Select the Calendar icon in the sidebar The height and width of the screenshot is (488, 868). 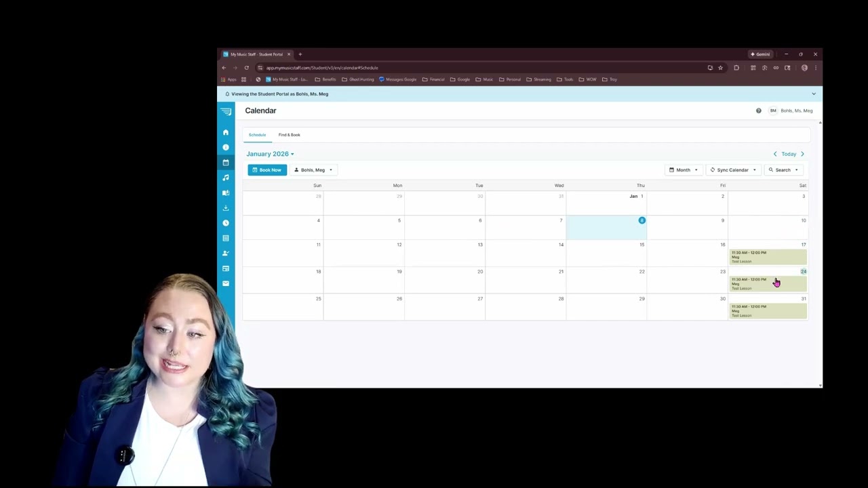coord(226,163)
